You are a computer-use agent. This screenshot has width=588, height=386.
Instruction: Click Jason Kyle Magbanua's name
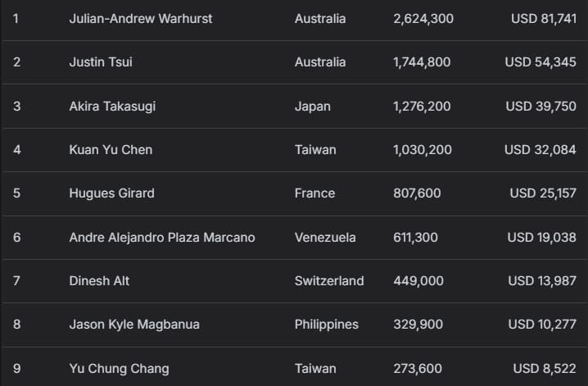click(134, 325)
